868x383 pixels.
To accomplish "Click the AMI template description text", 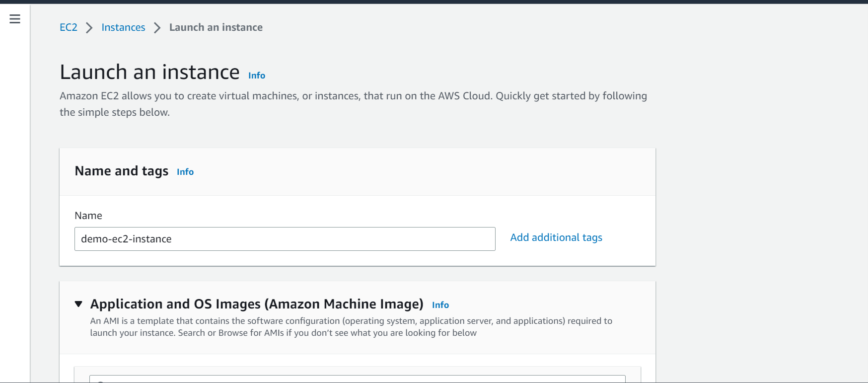I will tap(351, 327).
